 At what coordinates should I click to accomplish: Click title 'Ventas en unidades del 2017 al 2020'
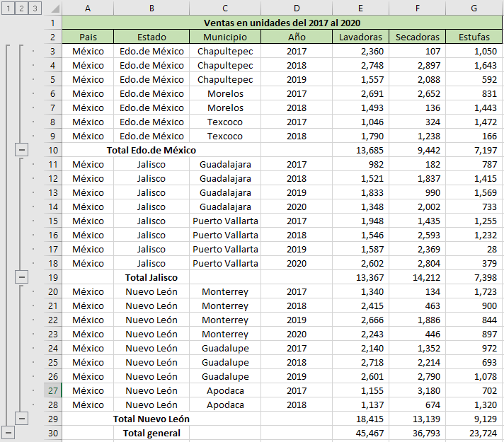click(x=282, y=23)
